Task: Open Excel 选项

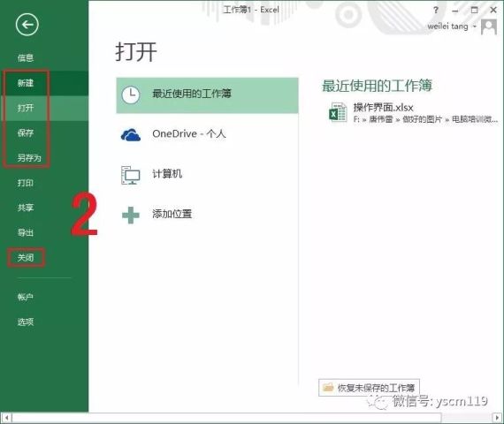Action: pyautogui.click(x=26, y=322)
